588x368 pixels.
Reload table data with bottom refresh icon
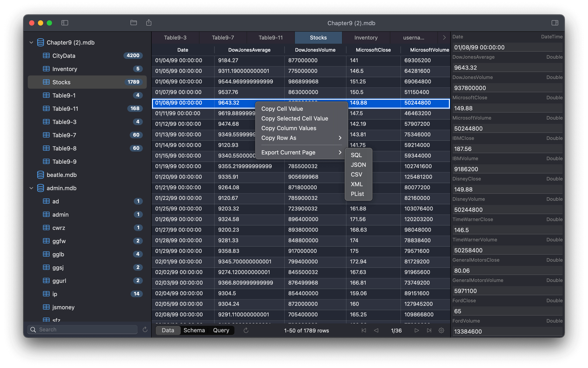246,330
